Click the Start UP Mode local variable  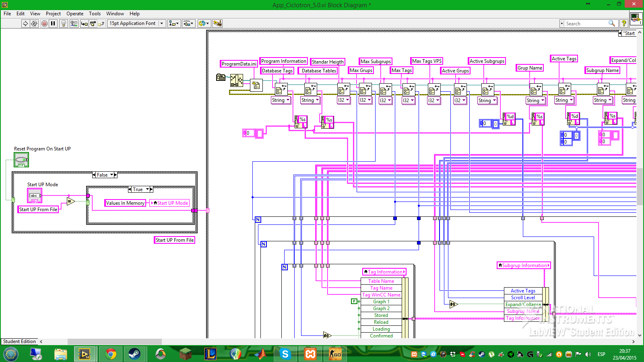(169, 203)
